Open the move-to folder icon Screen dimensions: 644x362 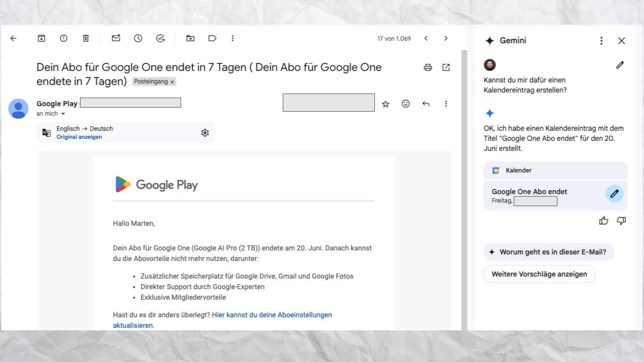point(191,38)
